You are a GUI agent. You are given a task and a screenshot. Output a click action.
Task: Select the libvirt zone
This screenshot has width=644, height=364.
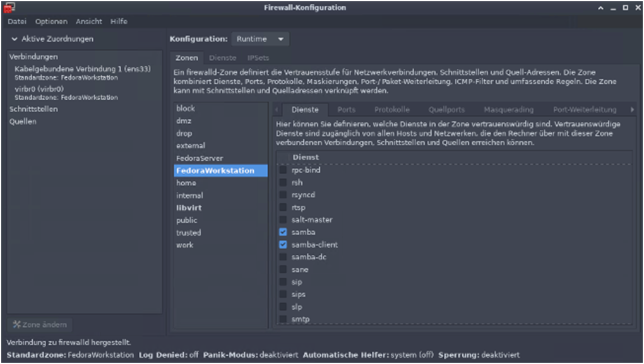click(220, 208)
